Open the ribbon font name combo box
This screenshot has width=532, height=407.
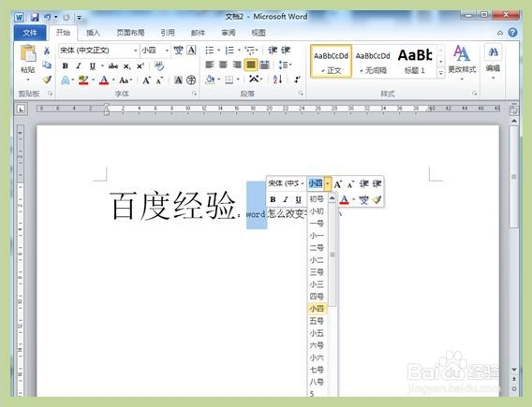click(98, 51)
